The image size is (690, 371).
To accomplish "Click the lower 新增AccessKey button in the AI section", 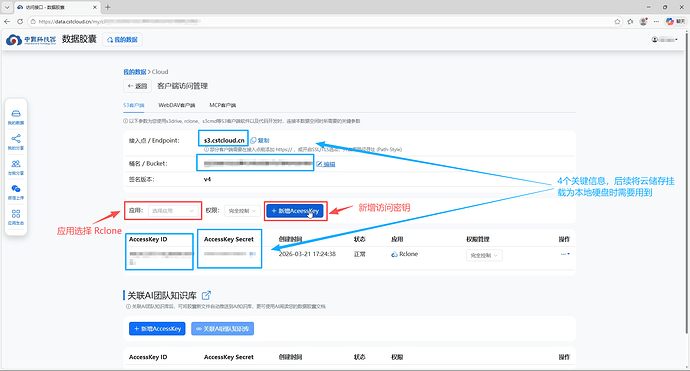I will point(157,329).
